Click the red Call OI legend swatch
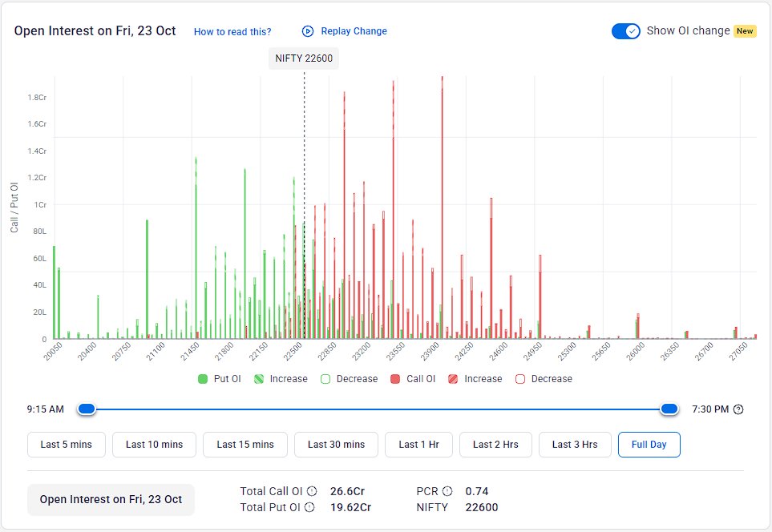772x532 pixels. pos(395,379)
